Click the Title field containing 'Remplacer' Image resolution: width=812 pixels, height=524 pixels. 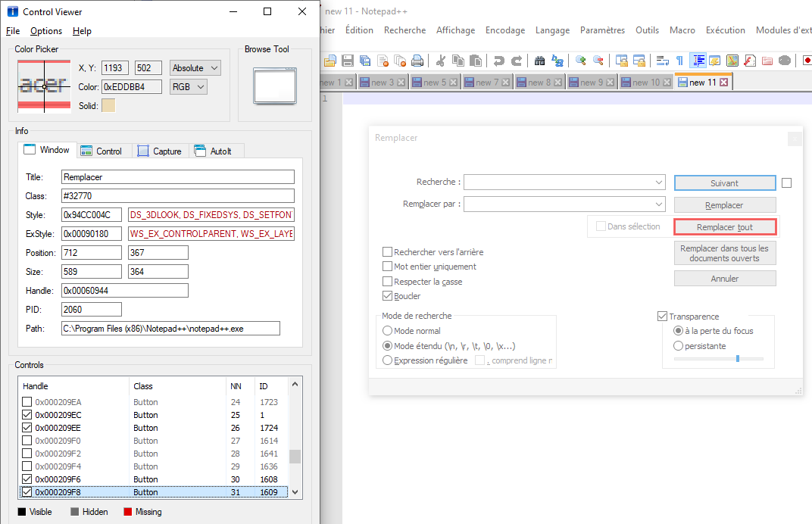point(177,176)
